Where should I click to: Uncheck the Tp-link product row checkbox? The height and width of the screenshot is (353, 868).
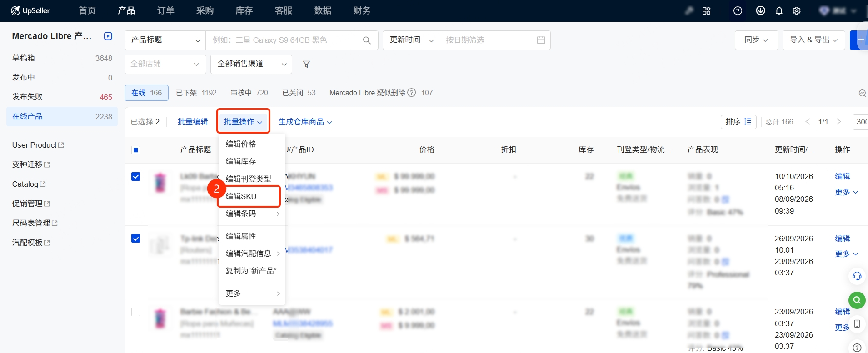pos(135,239)
